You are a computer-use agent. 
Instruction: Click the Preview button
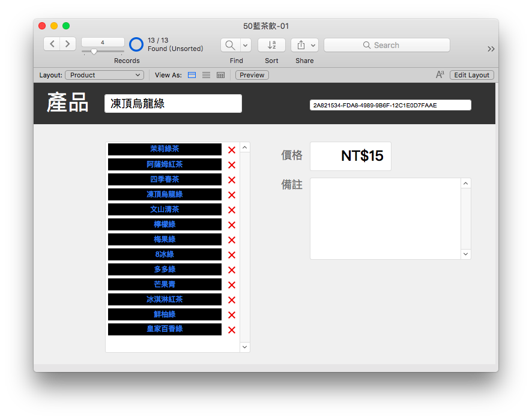tap(252, 75)
